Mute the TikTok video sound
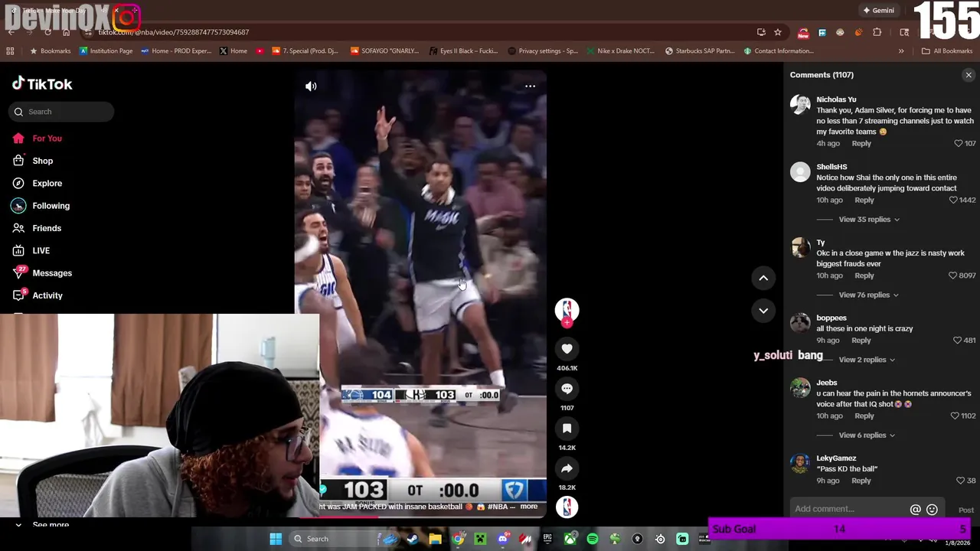The width and height of the screenshot is (980, 551). click(311, 86)
